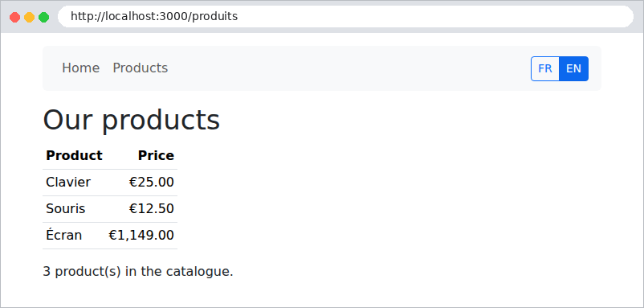
Task: Select the EN language button
Action: point(573,68)
